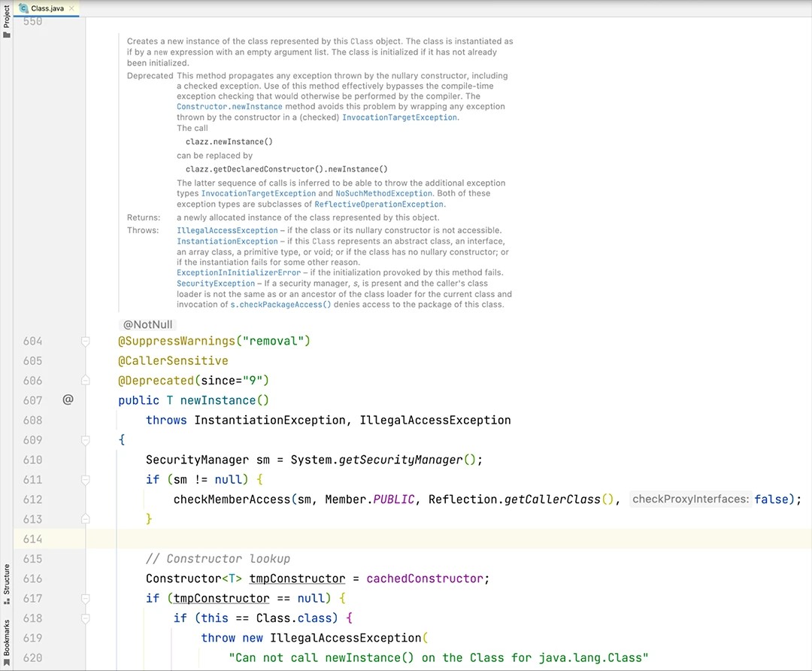The height and width of the screenshot is (671, 812).
Task: Click the @NotNull inferred annotation hint
Action: click(x=147, y=324)
